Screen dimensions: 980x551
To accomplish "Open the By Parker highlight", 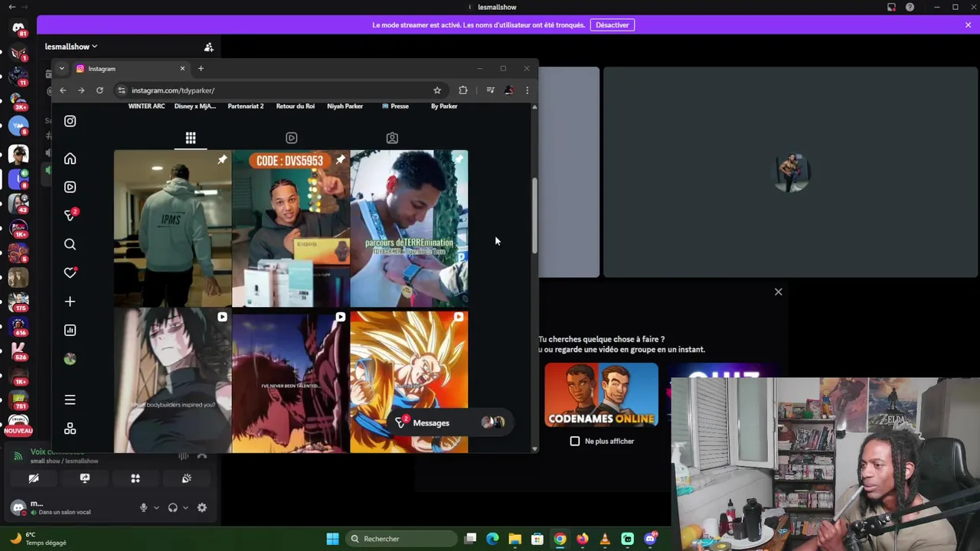I will pyautogui.click(x=444, y=106).
